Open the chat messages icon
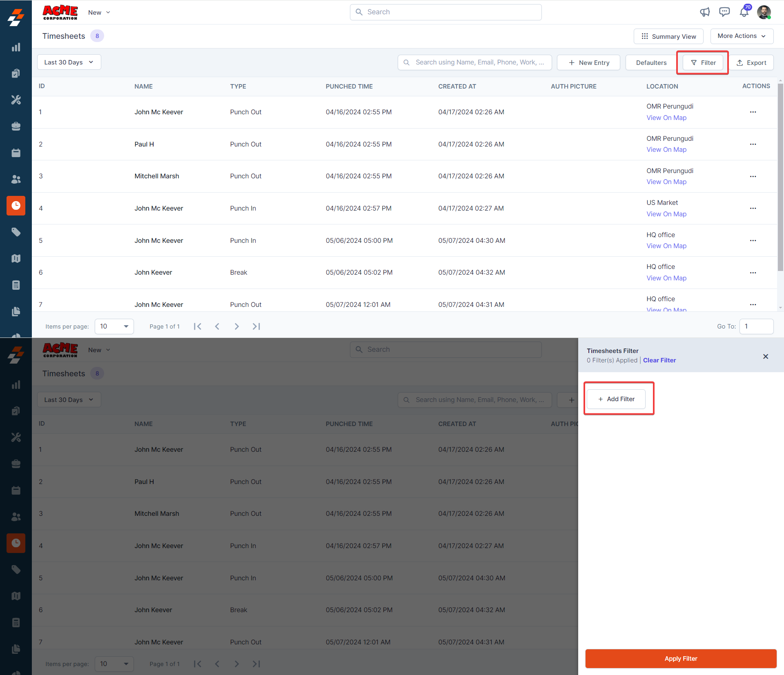784x675 pixels. tap(724, 12)
